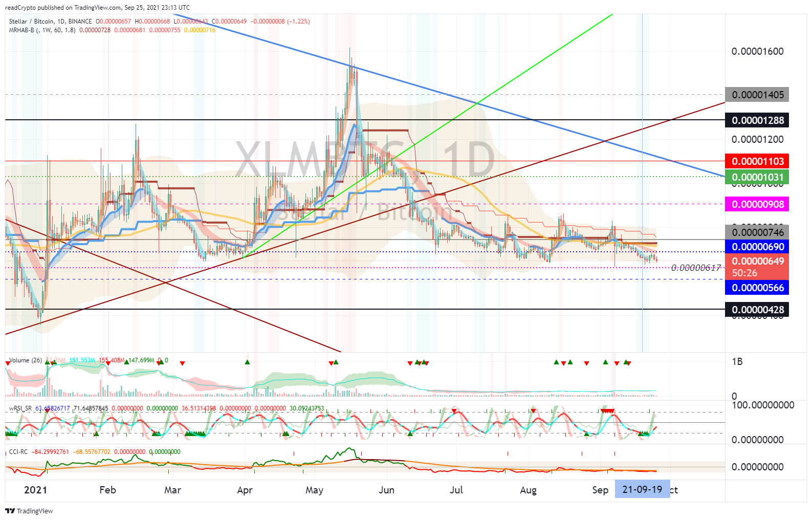Click the current price label 0.00000649

[757, 261]
